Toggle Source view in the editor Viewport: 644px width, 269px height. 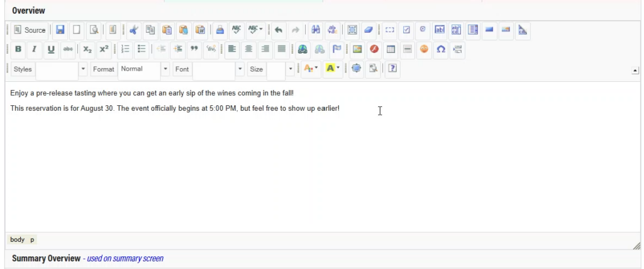30,30
